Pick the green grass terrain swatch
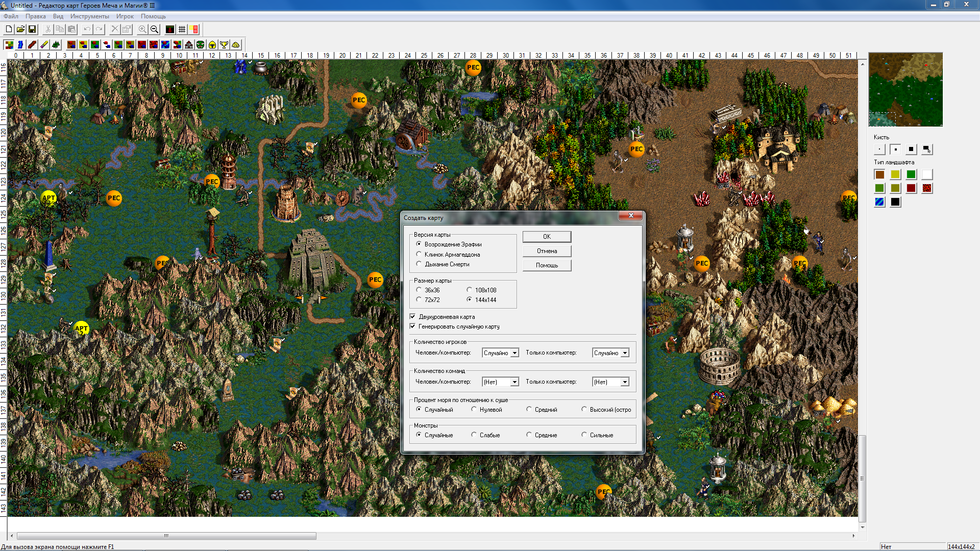Viewport: 980px width, 551px height. point(911,174)
